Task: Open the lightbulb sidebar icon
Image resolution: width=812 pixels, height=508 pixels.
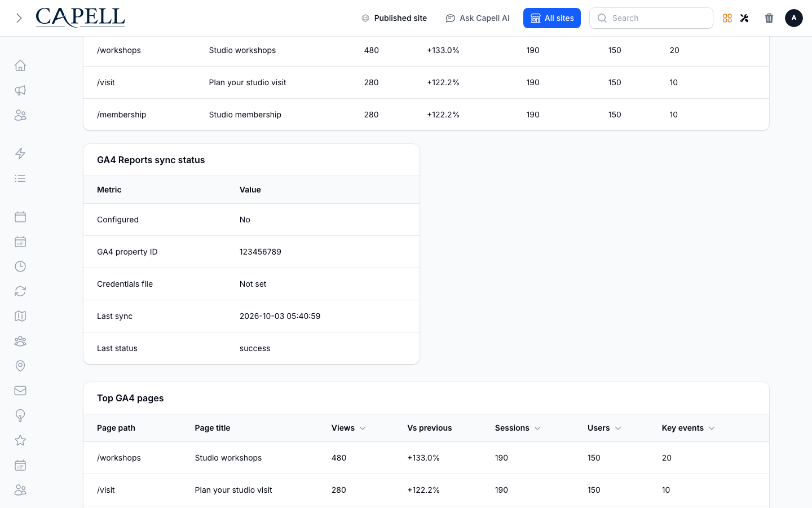Action: click(20, 415)
